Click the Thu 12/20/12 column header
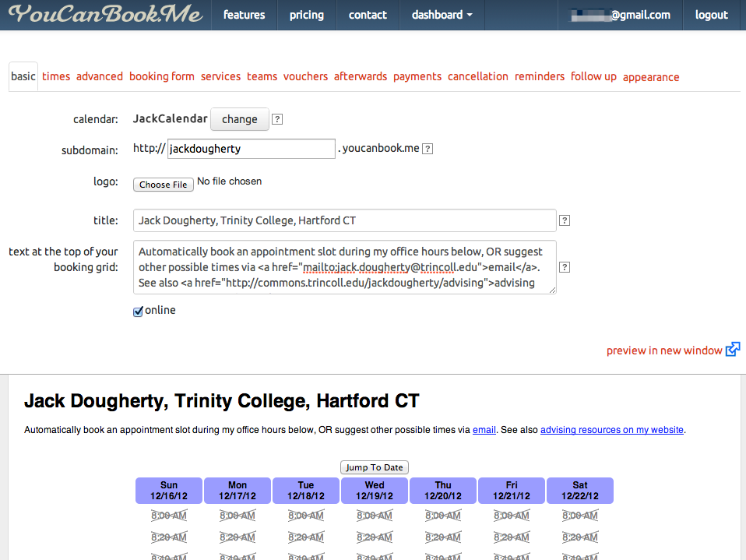 (x=443, y=491)
